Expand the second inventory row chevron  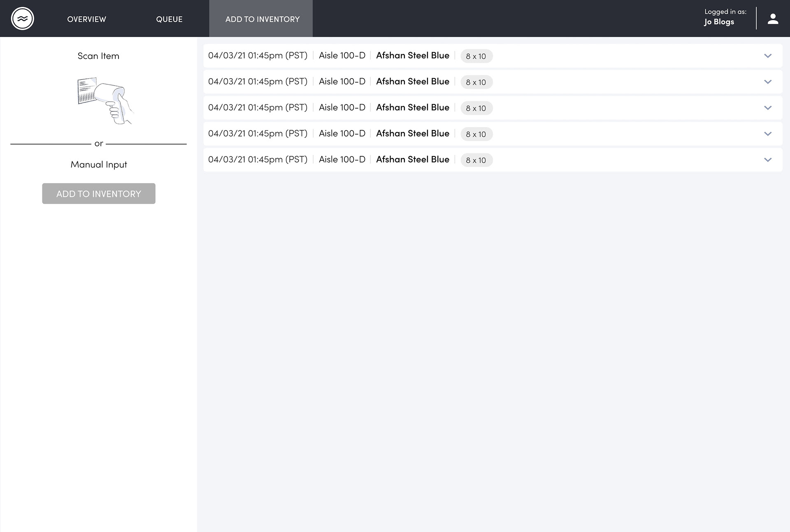pos(768,82)
